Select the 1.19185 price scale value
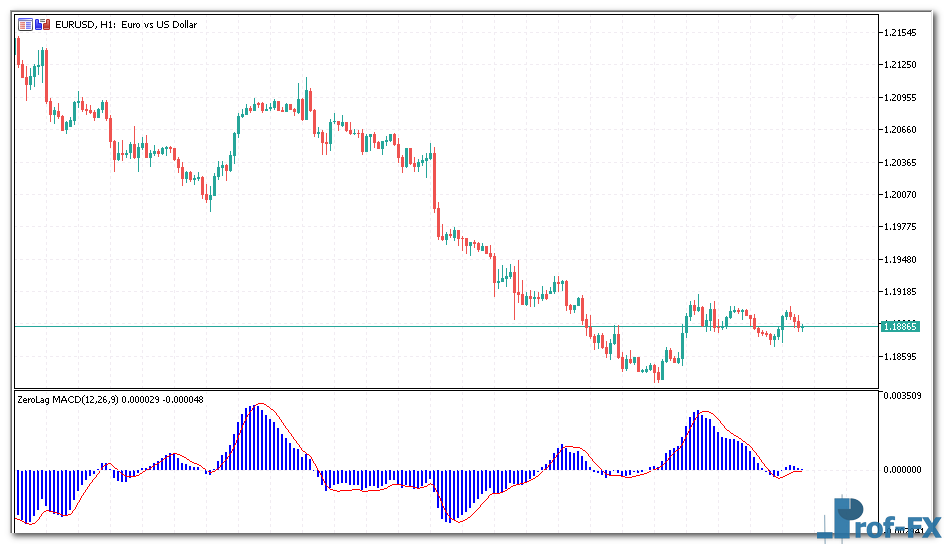This screenshot has height=544, width=944. click(901, 292)
